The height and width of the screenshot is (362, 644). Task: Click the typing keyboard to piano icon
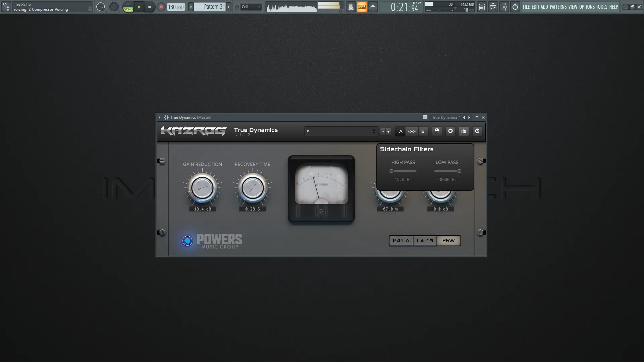click(x=362, y=7)
